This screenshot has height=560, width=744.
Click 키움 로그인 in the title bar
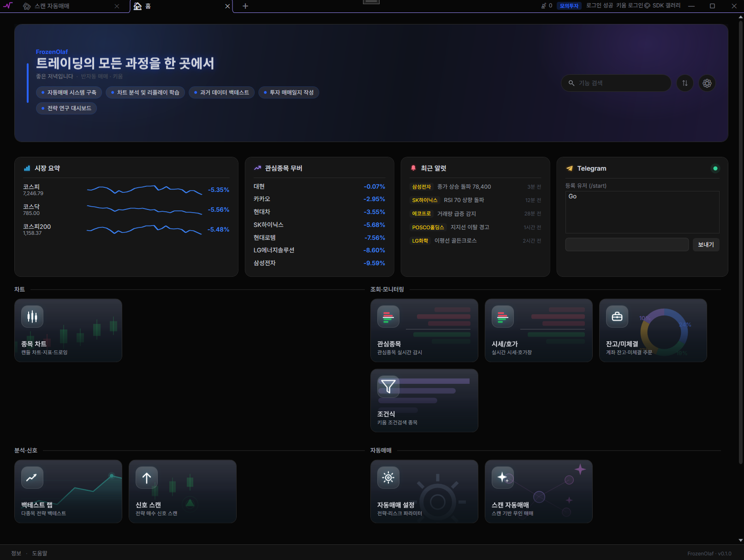coord(630,6)
